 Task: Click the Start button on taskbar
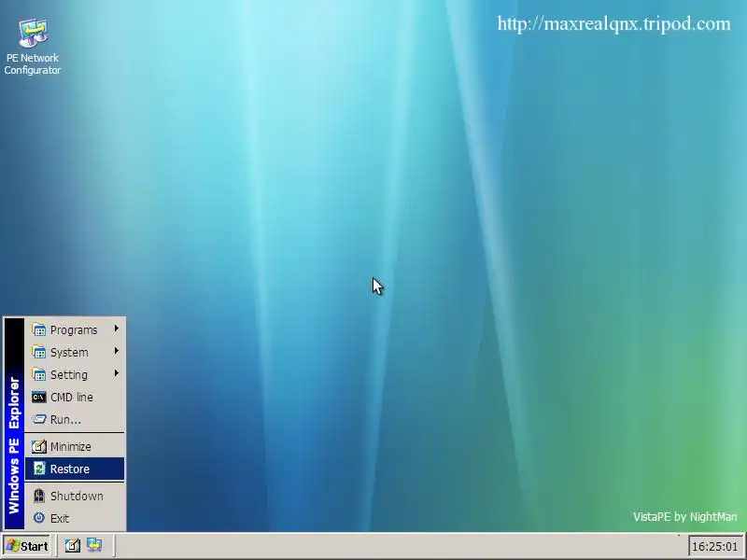28,546
